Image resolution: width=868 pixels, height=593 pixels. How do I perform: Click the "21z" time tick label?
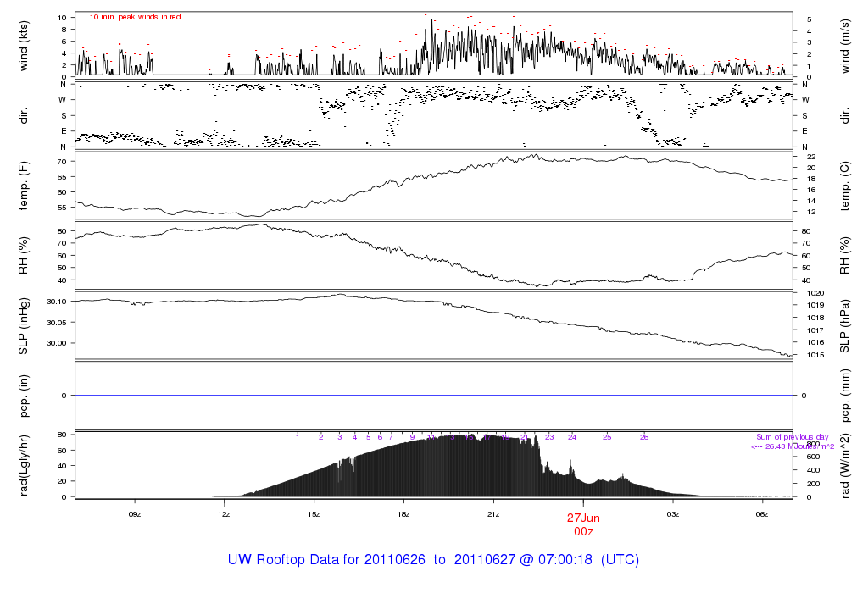(x=492, y=514)
